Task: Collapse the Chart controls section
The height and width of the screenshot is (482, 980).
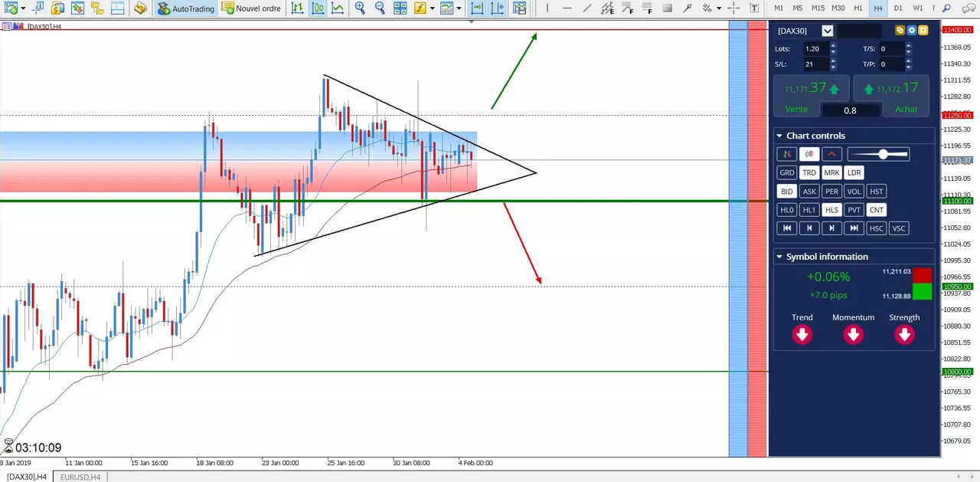Action: click(779, 136)
